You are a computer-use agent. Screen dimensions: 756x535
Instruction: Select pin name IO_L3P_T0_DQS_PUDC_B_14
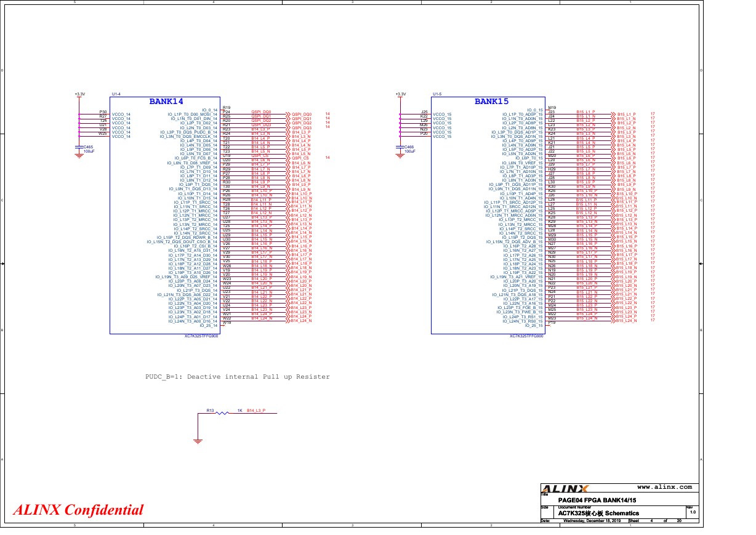point(189,132)
